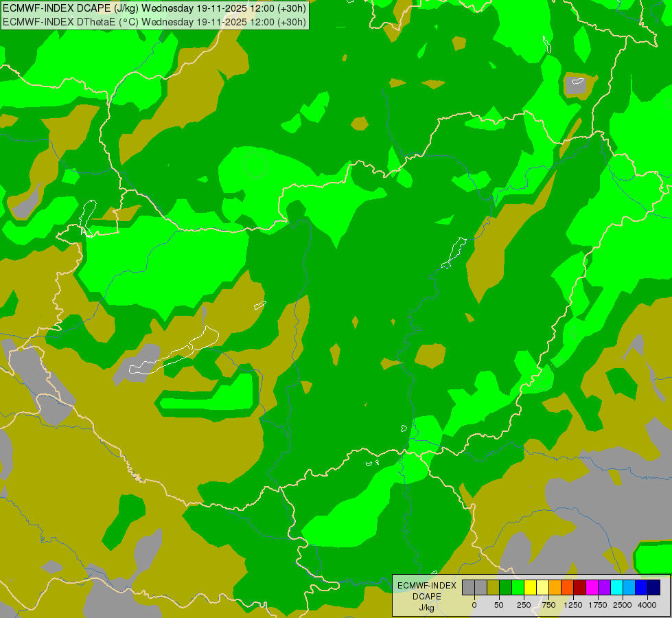The image size is (672, 618).
Task: Click the cyan legend swatch
Action: 616,587
